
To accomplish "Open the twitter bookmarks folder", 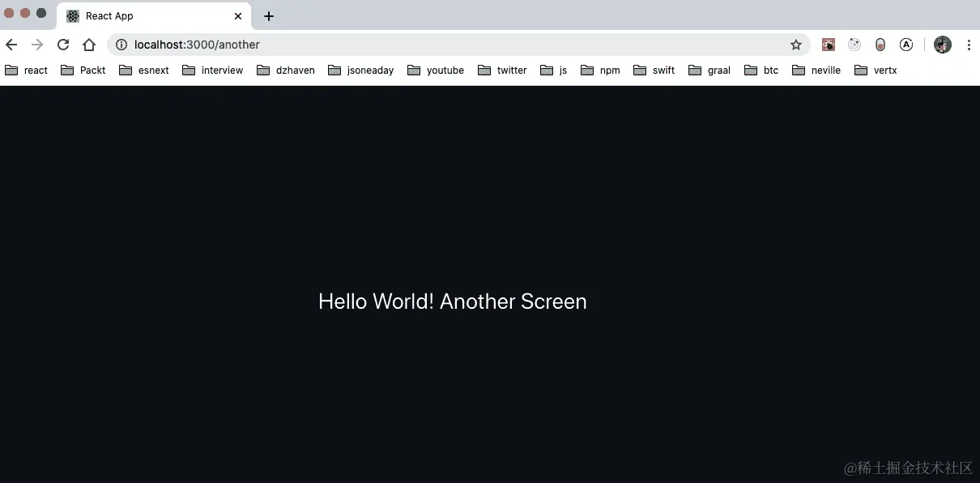I will click(503, 71).
